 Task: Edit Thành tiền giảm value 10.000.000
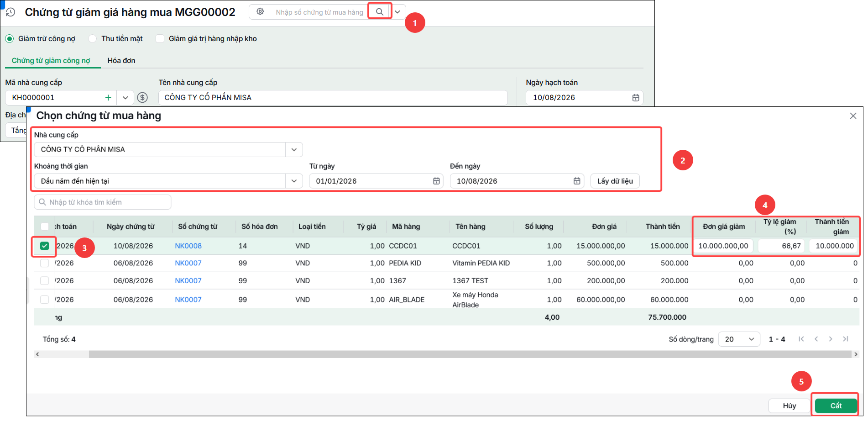coord(833,246)
